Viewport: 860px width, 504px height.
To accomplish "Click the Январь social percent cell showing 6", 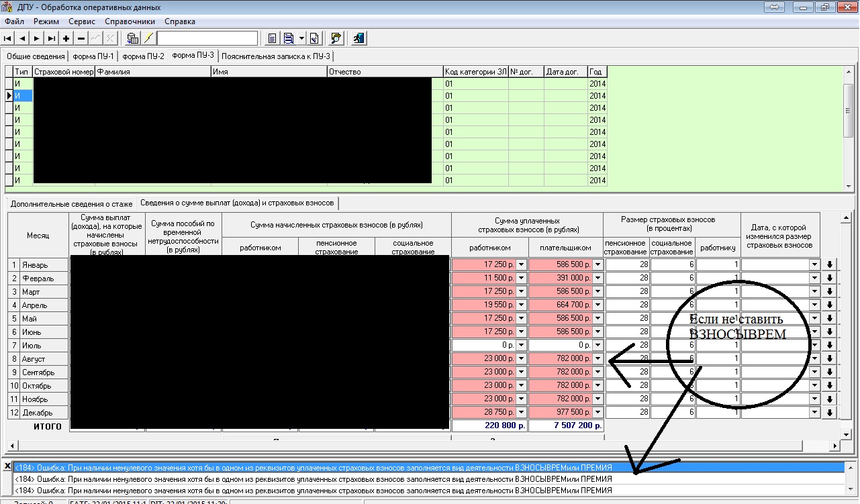I will coord(673,264).
